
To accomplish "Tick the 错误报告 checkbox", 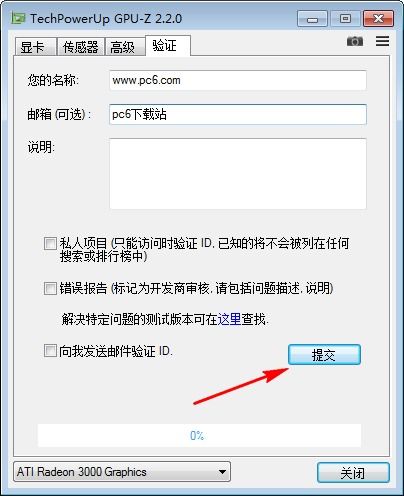I will click(50, 288).
